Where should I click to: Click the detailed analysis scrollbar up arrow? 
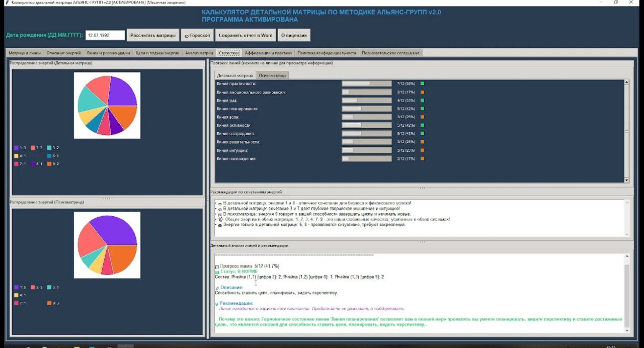point(627,256)
